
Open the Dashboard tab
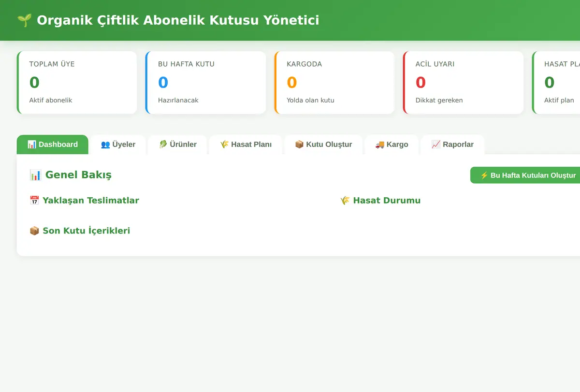(53, 145)
